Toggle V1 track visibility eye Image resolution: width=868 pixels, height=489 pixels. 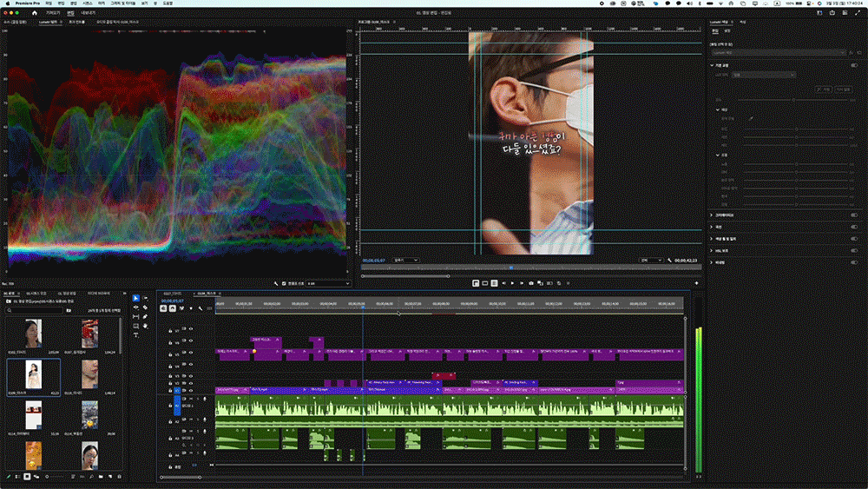click(190, 391)
